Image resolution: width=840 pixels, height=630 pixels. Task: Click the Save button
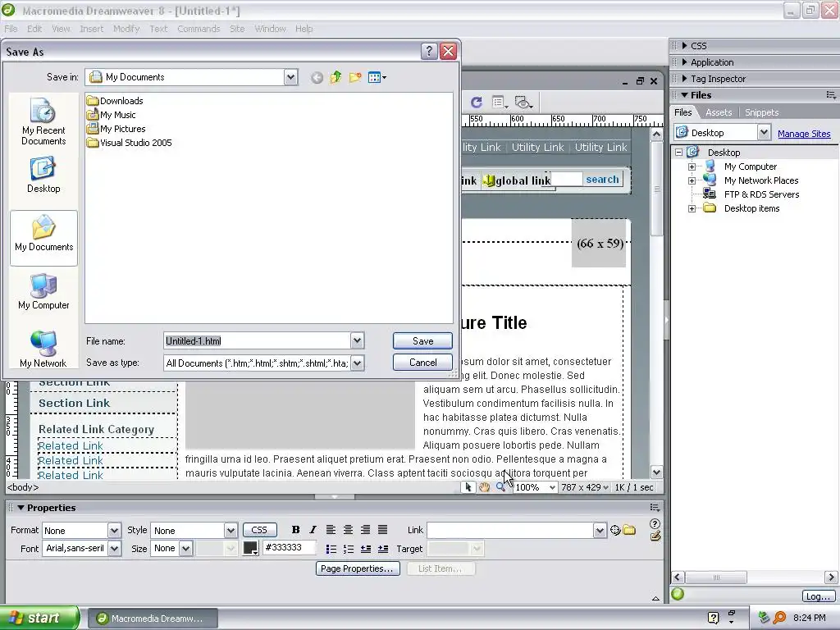pos(422,340)
